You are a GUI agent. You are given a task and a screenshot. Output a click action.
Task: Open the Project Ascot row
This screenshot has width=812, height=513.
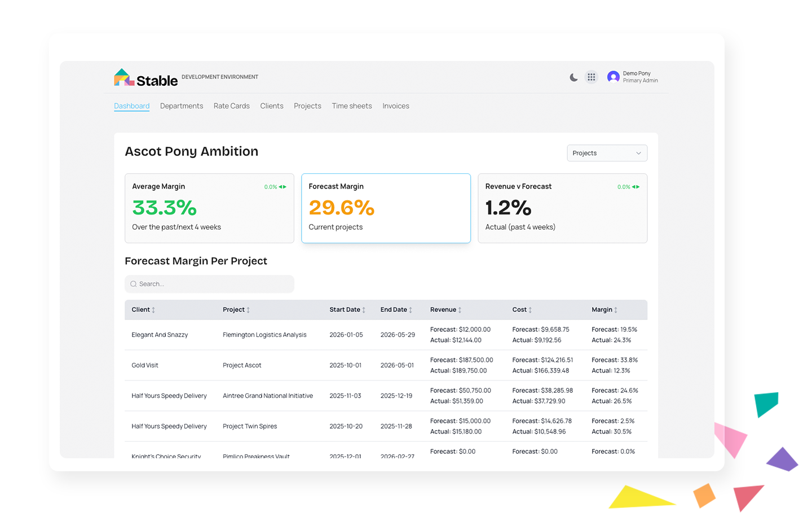[242, 365]
